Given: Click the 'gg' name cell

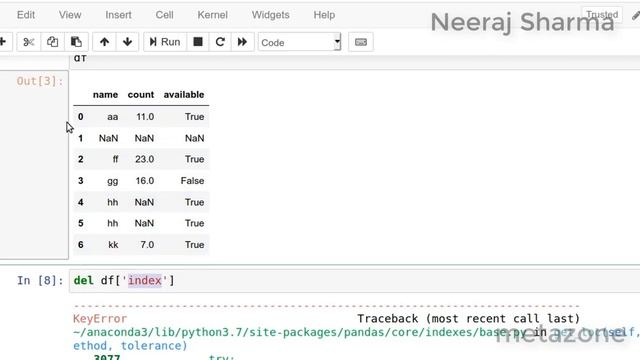Looking at the screenshot, I should (113, 181).
